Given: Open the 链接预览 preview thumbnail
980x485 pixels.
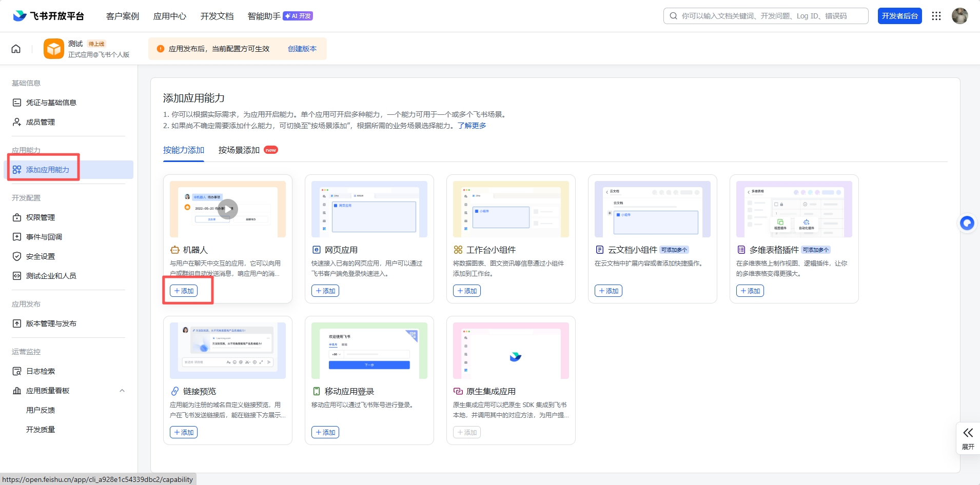Looking at the screenshot, I should click(x=228, y=351).
